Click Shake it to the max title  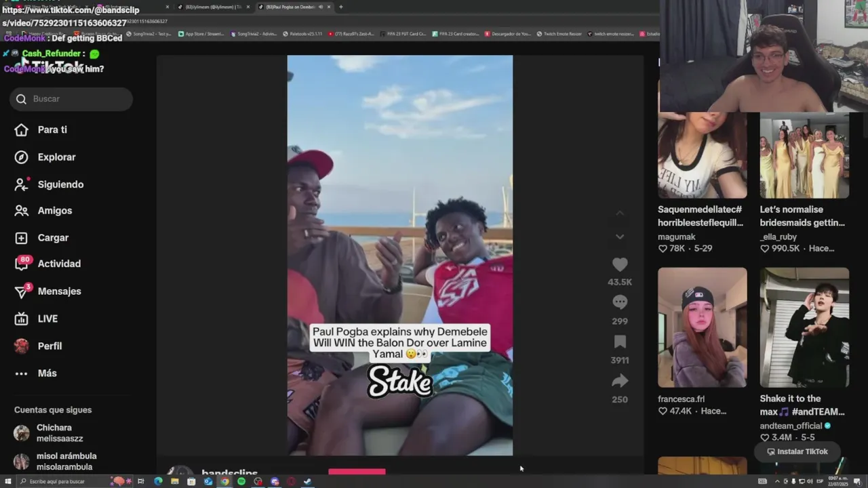(x=802, y=405)
